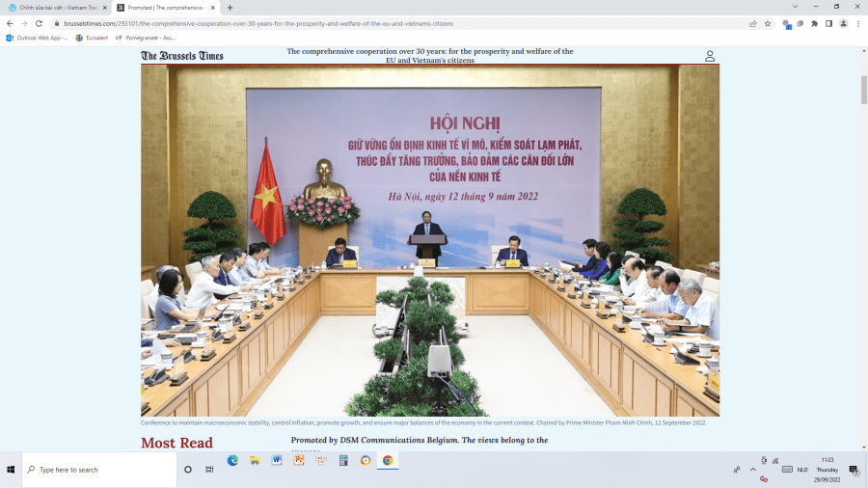Open File Explorer from the taskbar

point(255,460)
